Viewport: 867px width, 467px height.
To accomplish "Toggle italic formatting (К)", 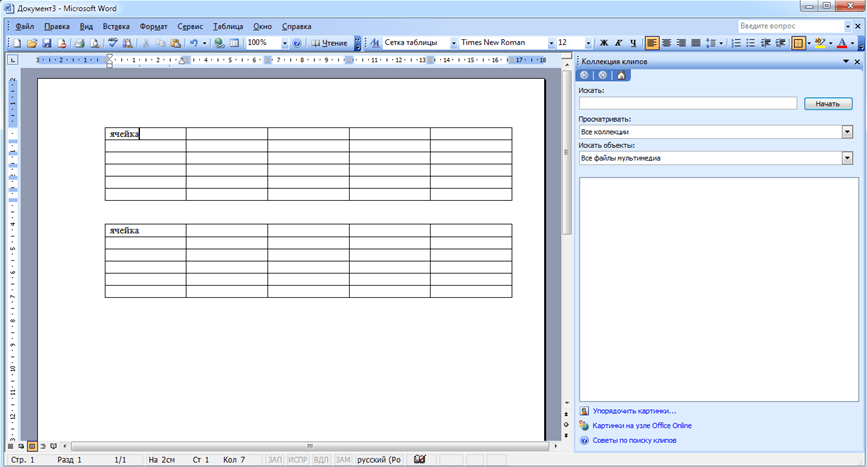I will pos(618,44).
